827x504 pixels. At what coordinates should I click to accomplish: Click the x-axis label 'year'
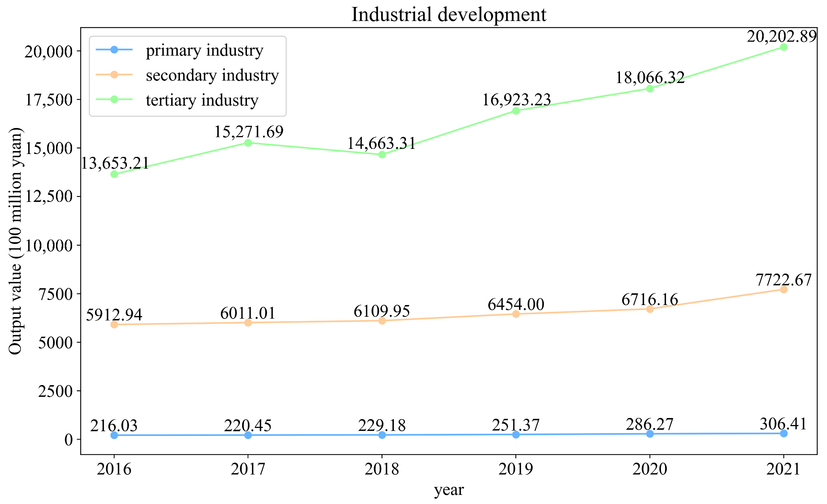[x=449, y=490]
